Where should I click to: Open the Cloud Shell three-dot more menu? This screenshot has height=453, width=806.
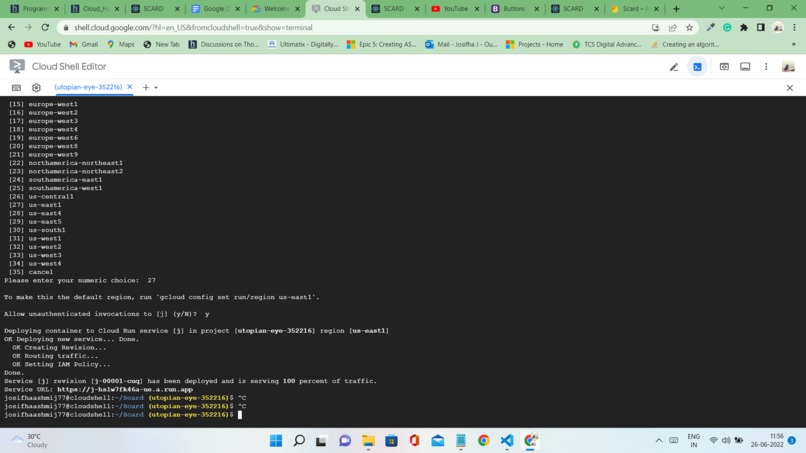pyautogui.click(x=766, y=67)
